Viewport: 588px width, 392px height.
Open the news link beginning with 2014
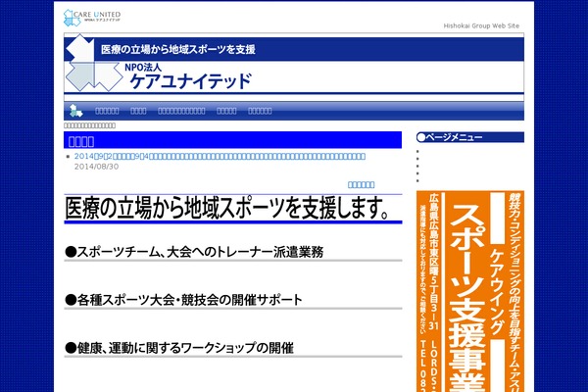point(220,156)
